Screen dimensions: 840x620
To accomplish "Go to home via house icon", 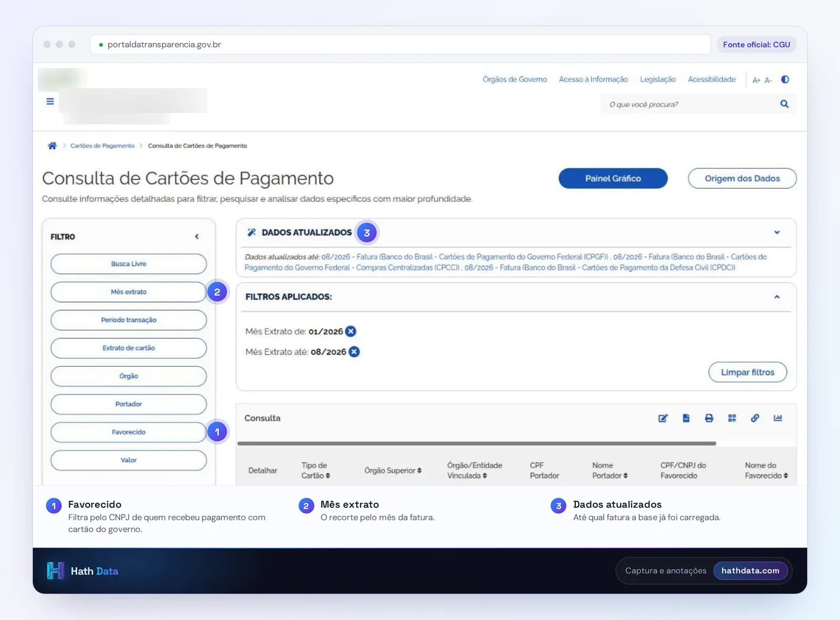I will 52,146.
